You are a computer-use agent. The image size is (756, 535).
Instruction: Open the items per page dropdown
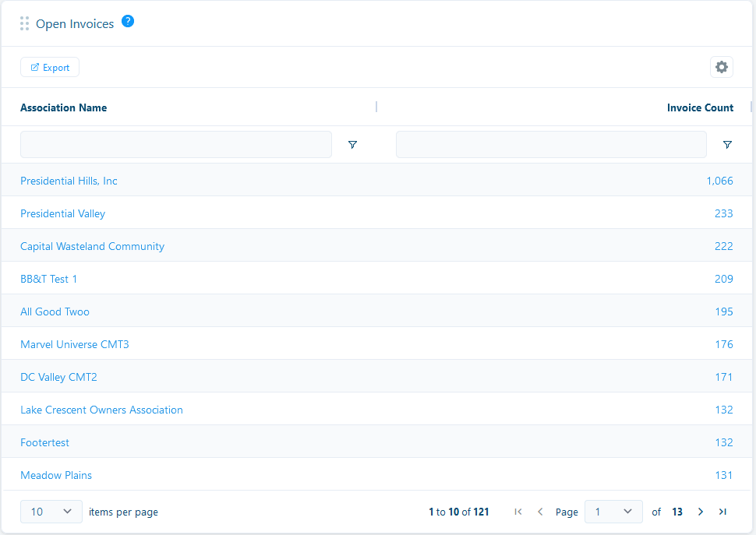point(51,512)
